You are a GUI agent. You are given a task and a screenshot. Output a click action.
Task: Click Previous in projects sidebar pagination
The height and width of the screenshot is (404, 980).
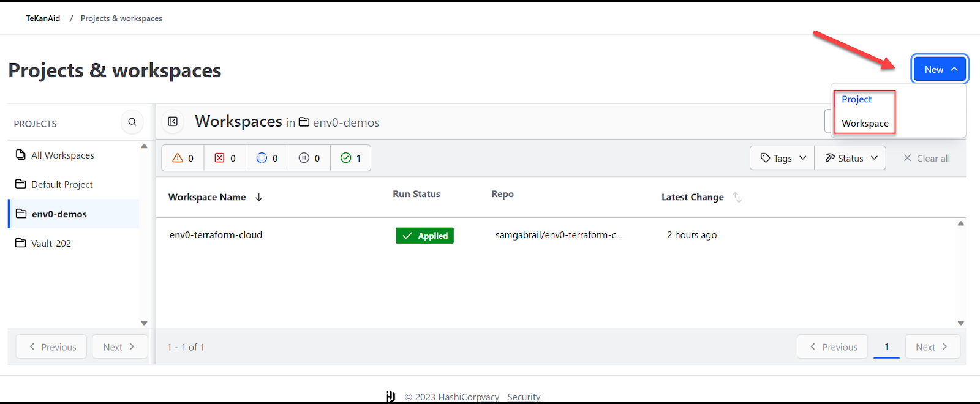[x=51, y=346]
